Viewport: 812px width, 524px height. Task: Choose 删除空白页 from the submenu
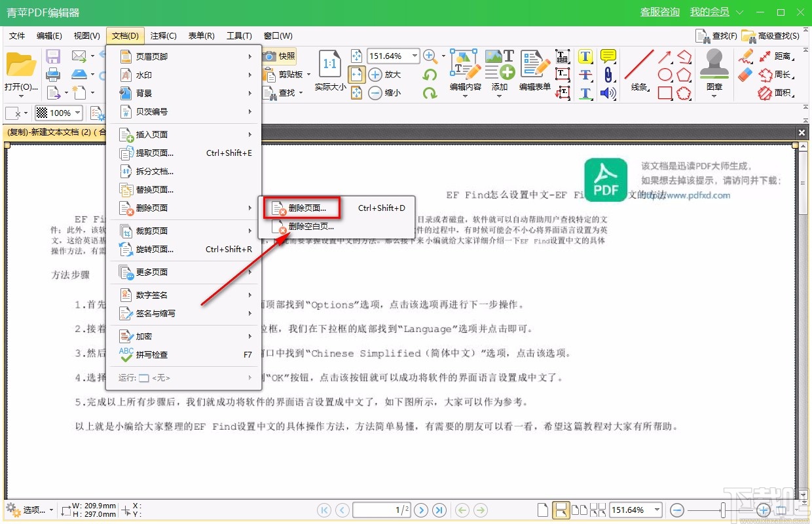[x=303, y=227]
